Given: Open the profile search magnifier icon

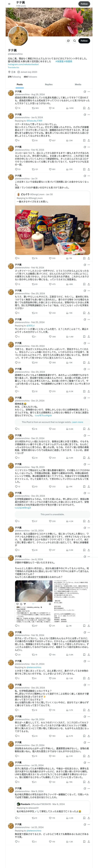Looking at the screenshot, I should click(74, 41).
